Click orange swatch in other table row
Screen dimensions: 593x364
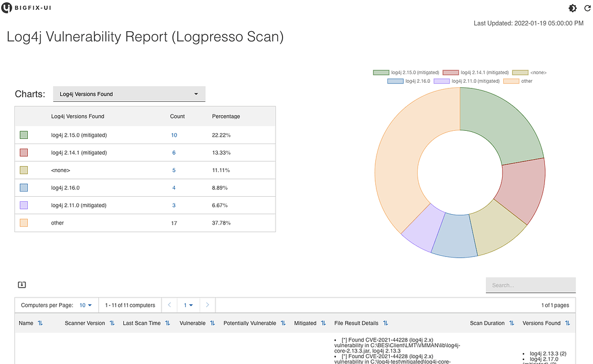tap(24, 223)
